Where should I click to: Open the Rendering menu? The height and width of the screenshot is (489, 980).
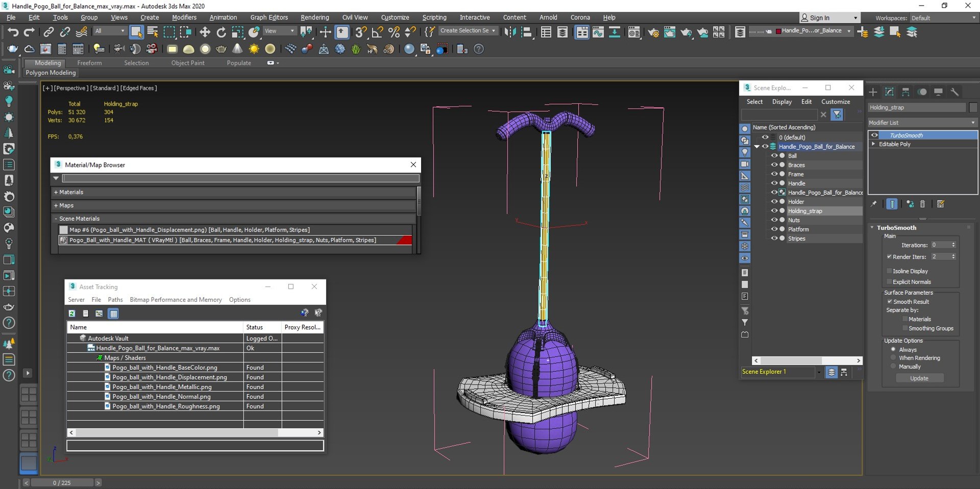coord(314,17)
